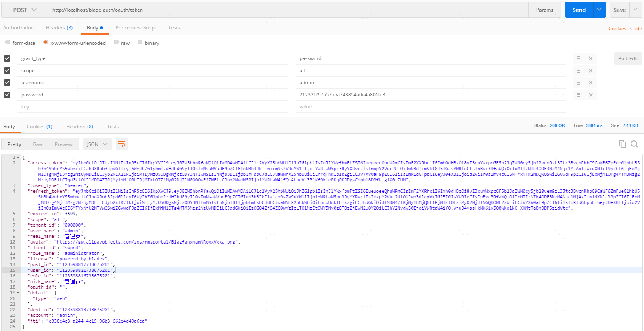The height and width of the screenshot is (331, 644).
Task: Switch to the Authorization tab
Action: tap(19, 28)
